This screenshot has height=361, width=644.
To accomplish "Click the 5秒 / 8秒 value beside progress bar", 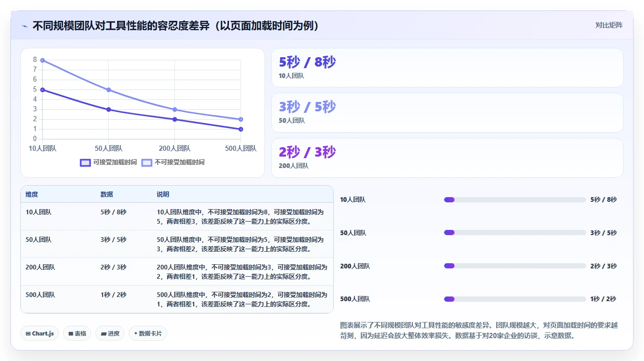I will [x=603, y=200].
